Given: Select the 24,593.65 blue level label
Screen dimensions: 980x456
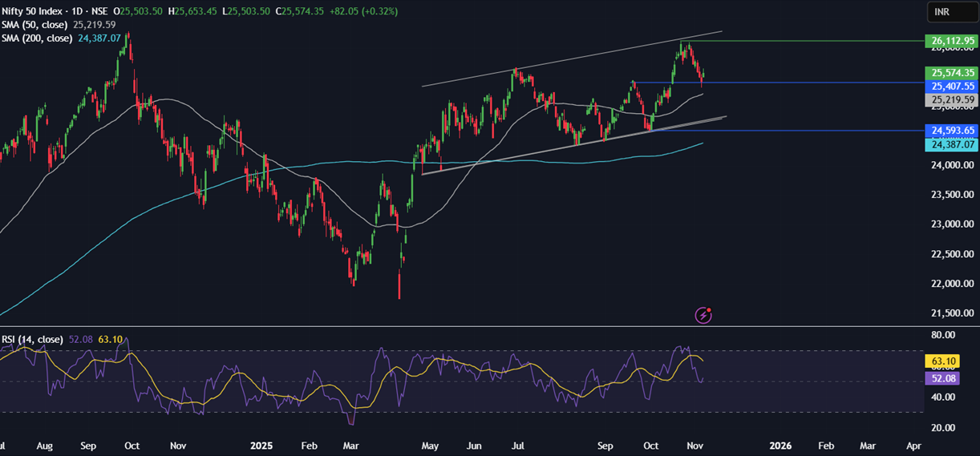Looking at the screenshot, I should (x=952, y=130).
